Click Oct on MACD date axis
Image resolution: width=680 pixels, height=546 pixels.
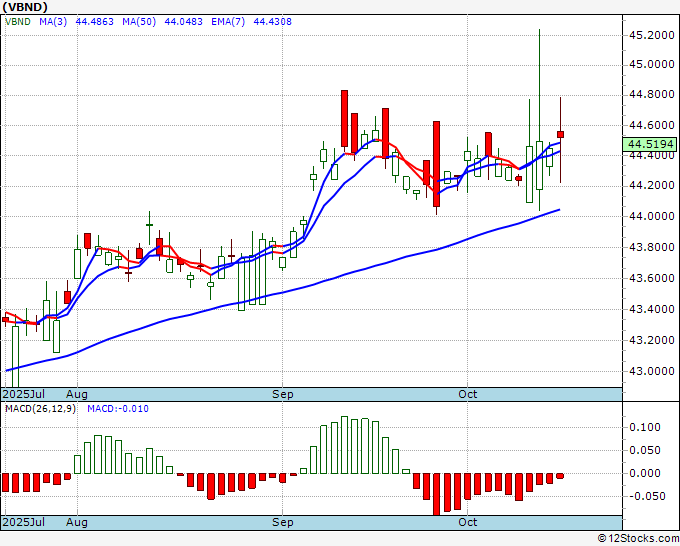click(468, 522)
